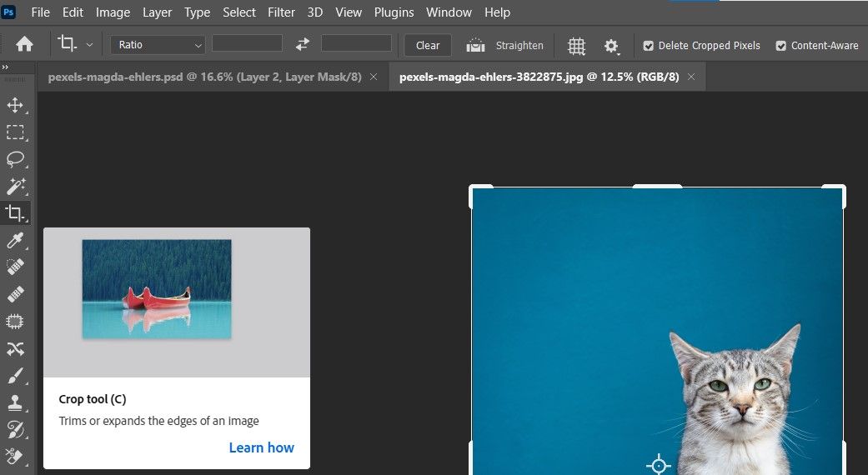
Task: Select the Spot Healing Brush tool
Action: coord(15,267)
